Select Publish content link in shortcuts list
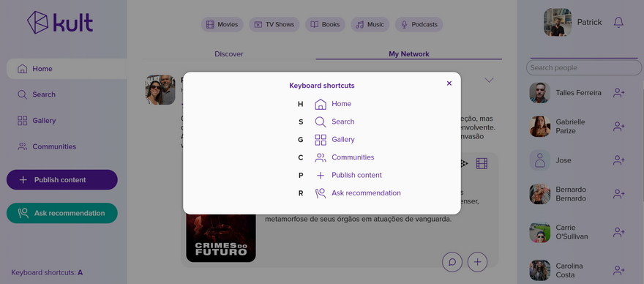Screen dimensions: 644x284 [356, 175]
